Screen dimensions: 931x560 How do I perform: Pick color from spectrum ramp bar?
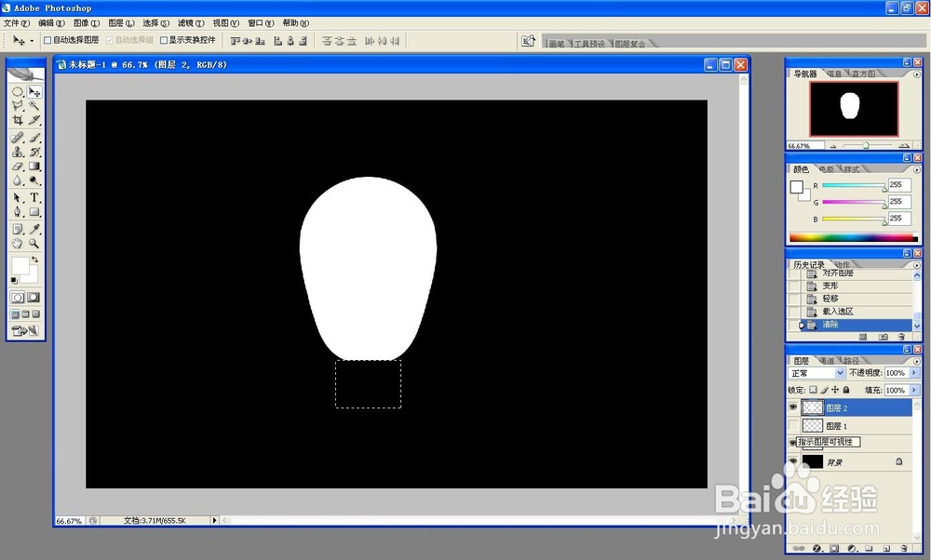coord(853,238)
